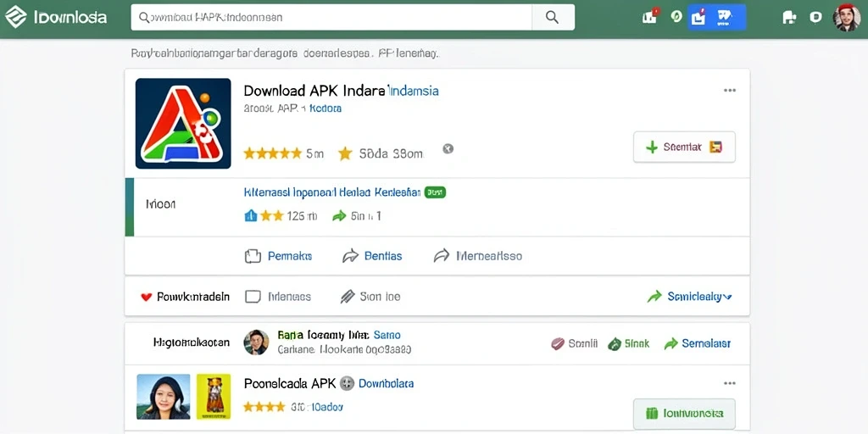Focus the search input field
Viewport: 868px width, 434px height.
(331, 17)
